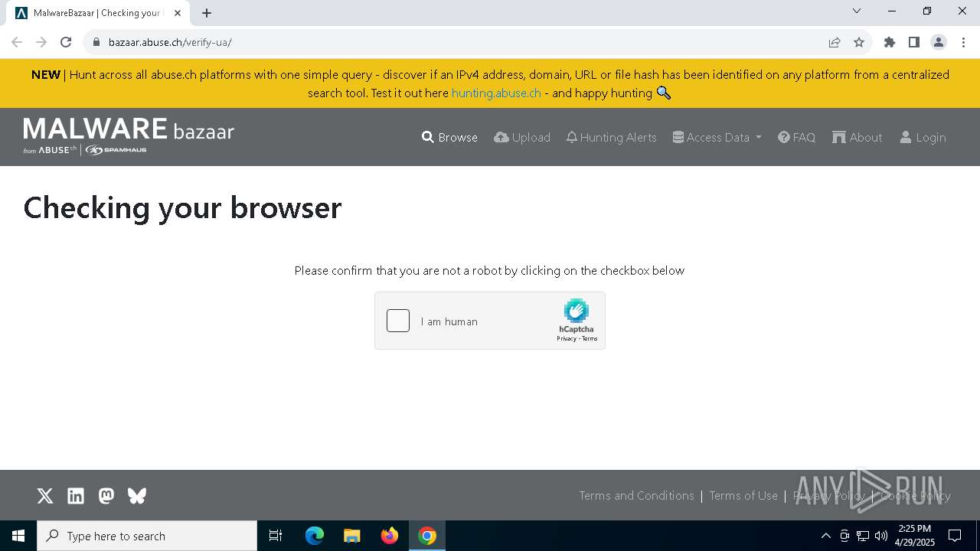The height and width of the screenshot is (551, 980).
Task: Reload the page
Action: 66,42
